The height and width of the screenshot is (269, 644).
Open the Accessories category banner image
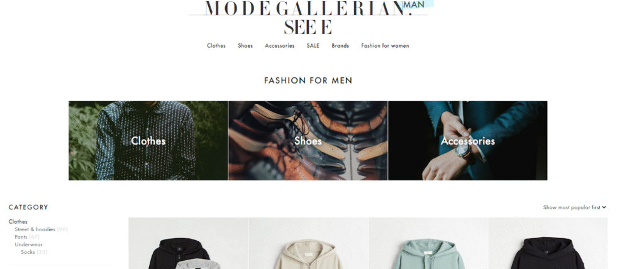pos(468,141)
